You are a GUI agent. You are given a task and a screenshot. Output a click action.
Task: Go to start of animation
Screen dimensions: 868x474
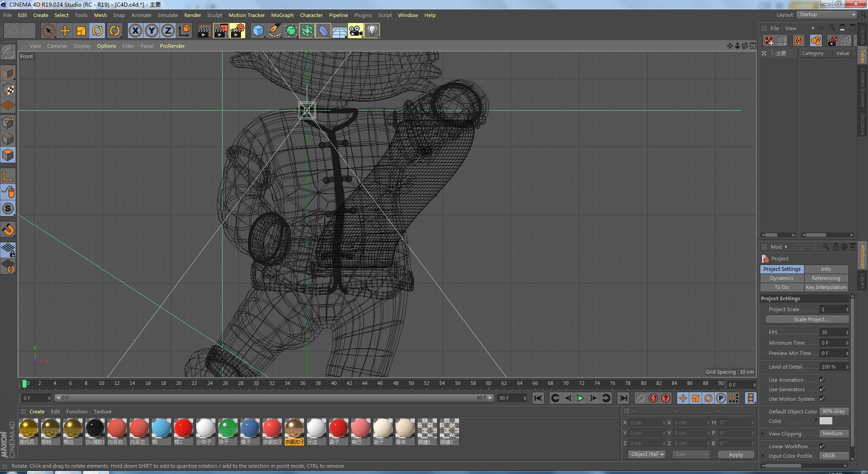538,398
